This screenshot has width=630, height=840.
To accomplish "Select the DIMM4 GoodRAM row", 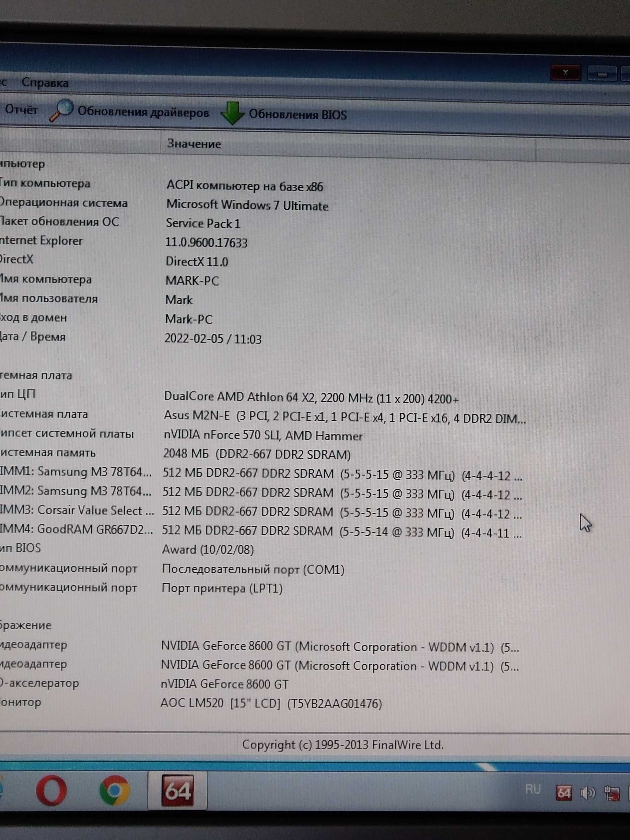I will tap(261, 531).
